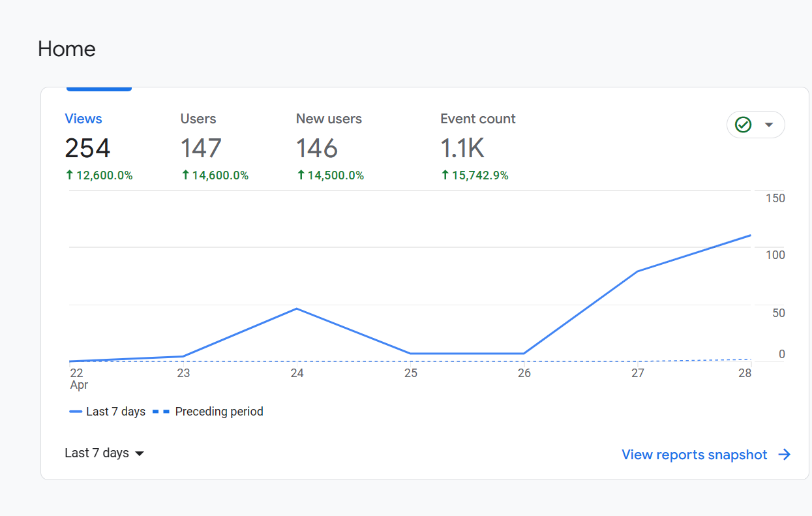
Task: Click the green up arrow beside 12,600.0%
Action: point(69,175)
